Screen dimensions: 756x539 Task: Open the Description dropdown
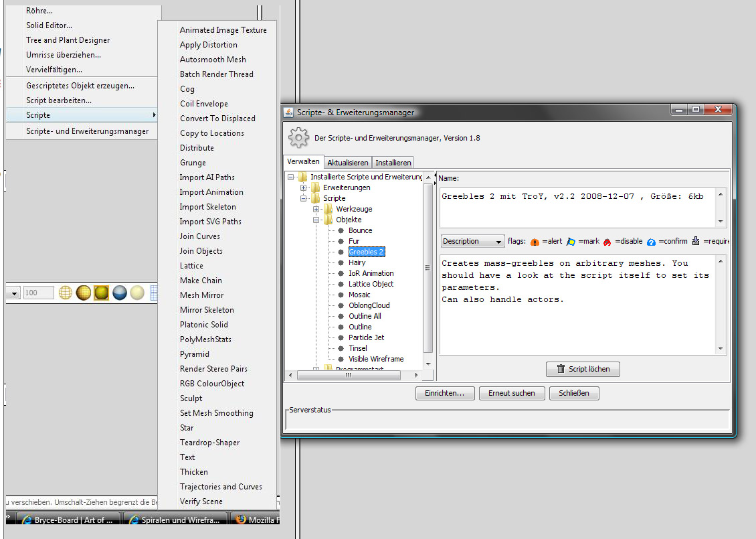click(472, 241)
